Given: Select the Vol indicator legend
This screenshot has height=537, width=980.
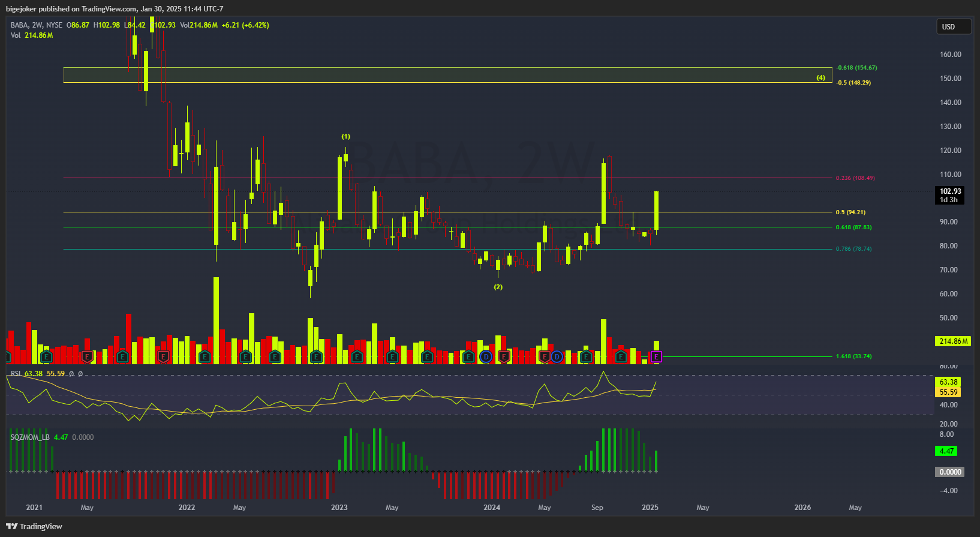Looking at the screenshot, I should click(x=32, y=35).
